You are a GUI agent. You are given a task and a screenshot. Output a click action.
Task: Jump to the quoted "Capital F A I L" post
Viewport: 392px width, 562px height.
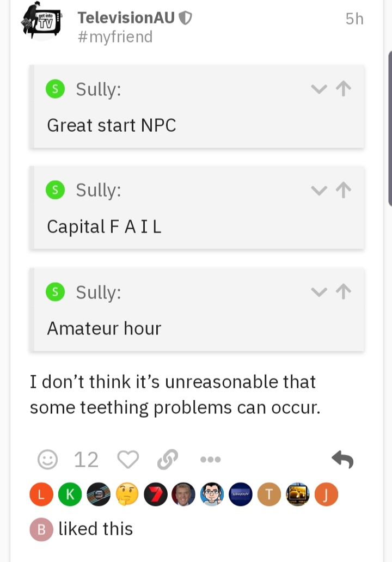pos(344,190)
